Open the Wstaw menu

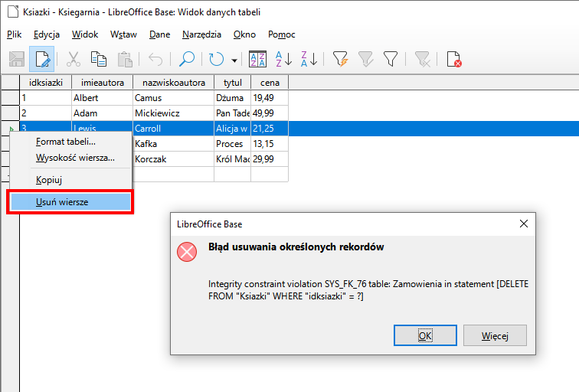pos(123,34)
